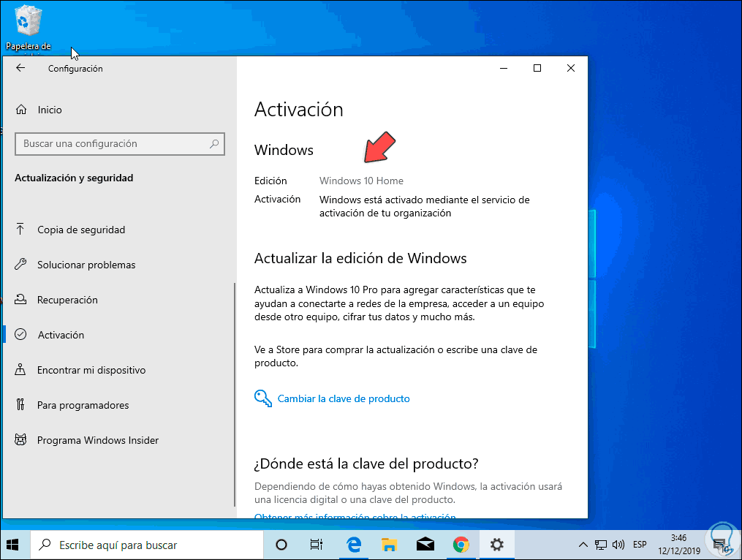Open the volume speaker tray icon
This screenshot has width=742, height=560.
tap(618, 545)
